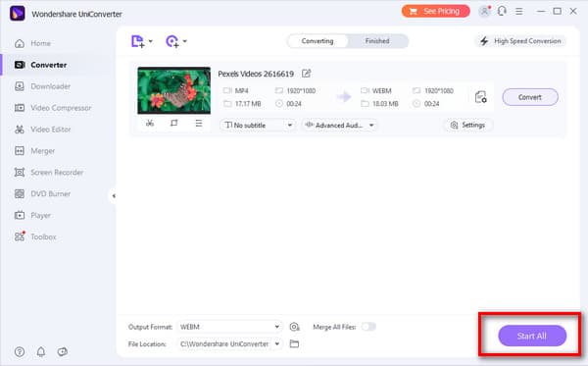The width and height of the screenshot is (588, 366).
Task: Go to Video Compressor
Action: coord(53,108)
